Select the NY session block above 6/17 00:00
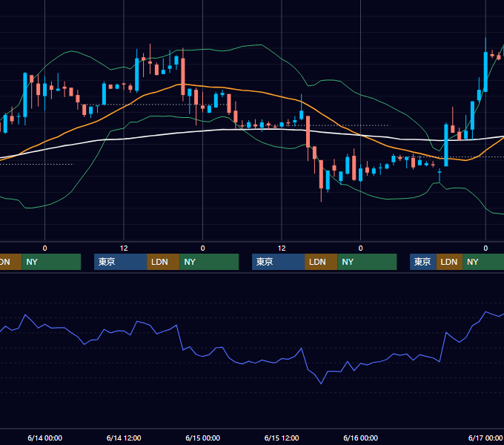Screen dimensions: 504x445 [x=483, y=262]
